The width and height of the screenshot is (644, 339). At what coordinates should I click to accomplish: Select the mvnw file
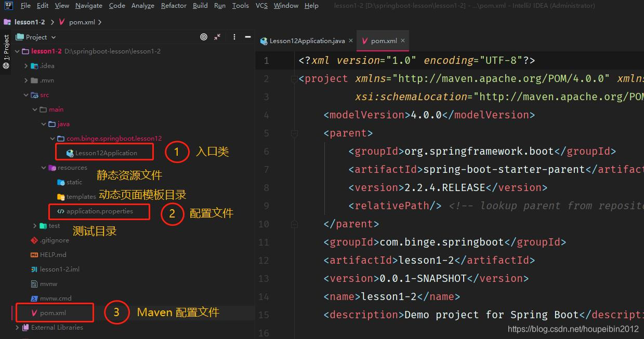tap(44, 284)
